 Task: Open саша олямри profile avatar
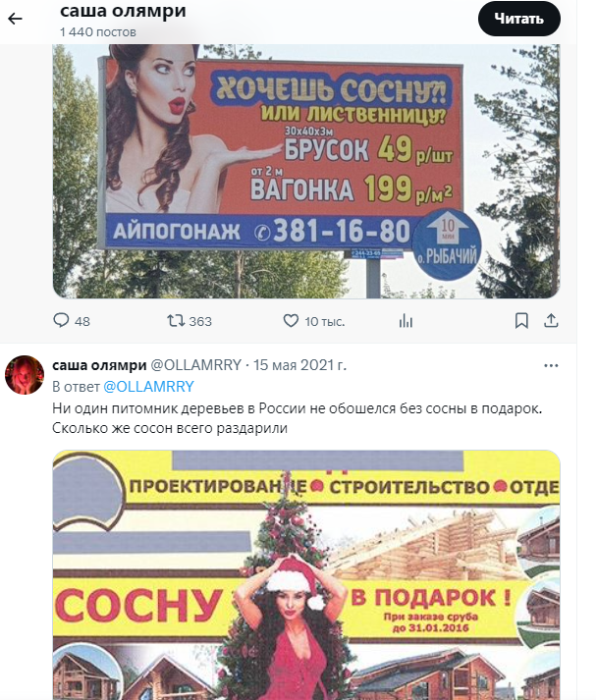coord(25,375)
